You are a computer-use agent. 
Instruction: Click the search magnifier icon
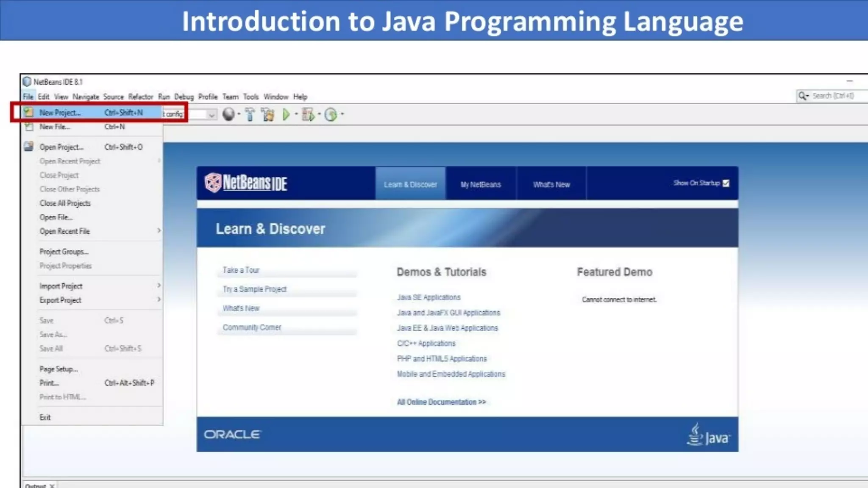802,96
